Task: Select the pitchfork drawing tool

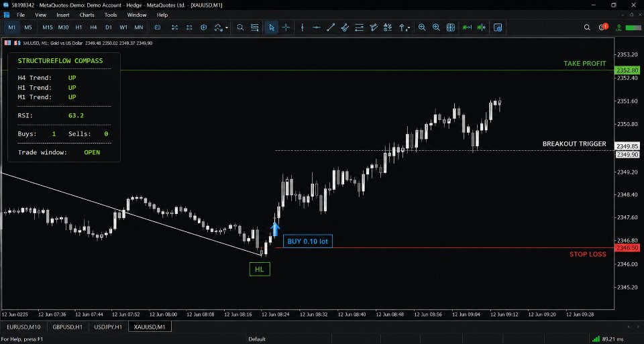Action: (374, 27)
